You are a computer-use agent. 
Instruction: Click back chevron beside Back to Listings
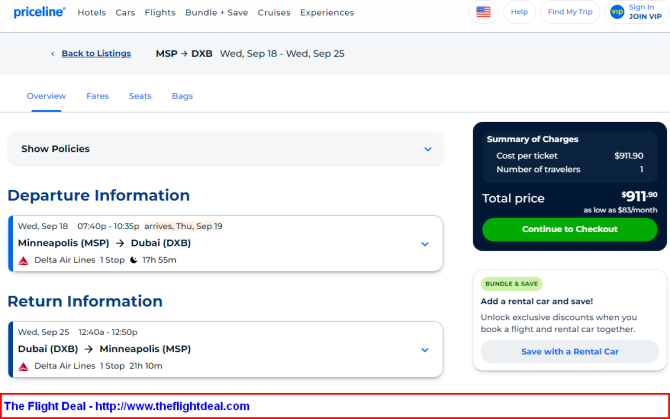coord(53,54)
